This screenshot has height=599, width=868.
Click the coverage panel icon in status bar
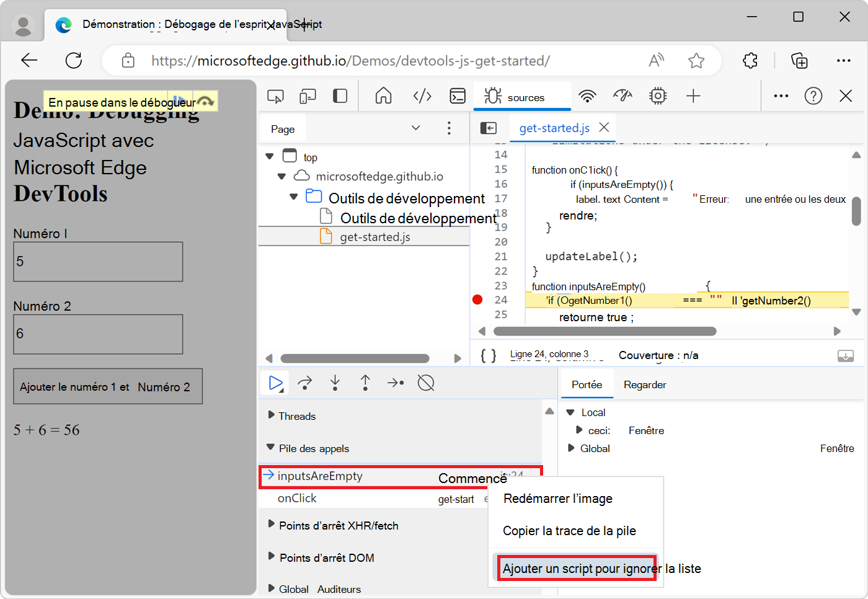click(846, 356)
